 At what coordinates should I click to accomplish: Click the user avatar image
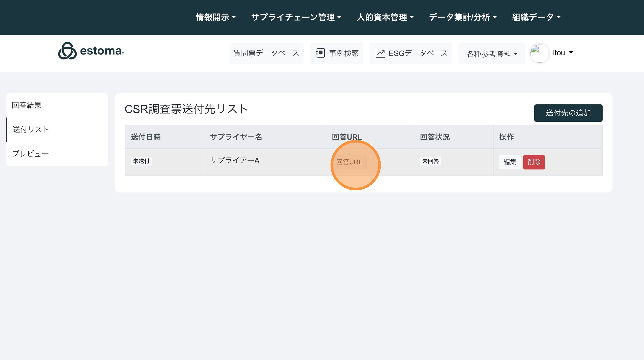[539, 53]
